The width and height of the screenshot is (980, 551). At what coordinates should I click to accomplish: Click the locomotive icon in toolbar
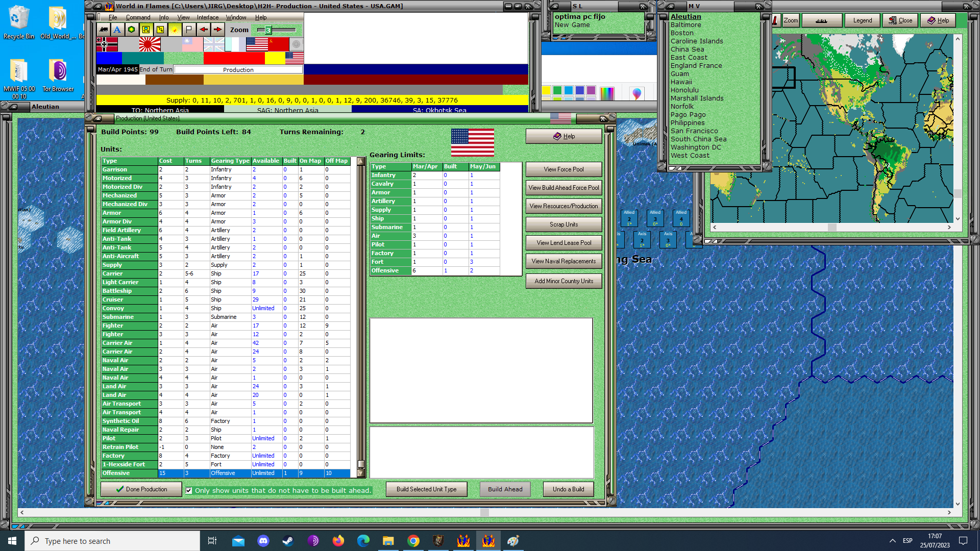pos(104,30)
